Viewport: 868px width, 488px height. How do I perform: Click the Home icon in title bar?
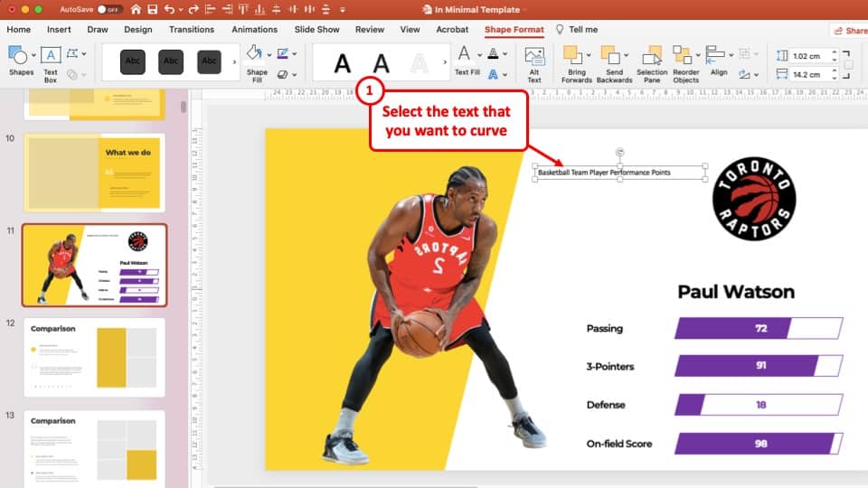(x=136, y=9)
